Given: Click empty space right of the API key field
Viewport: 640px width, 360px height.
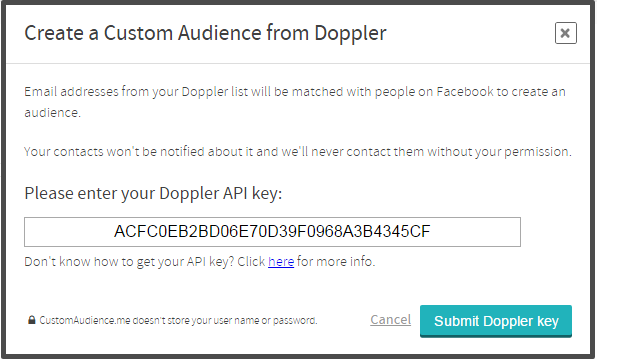Looking at the screenshot, I should pos(555,232).
